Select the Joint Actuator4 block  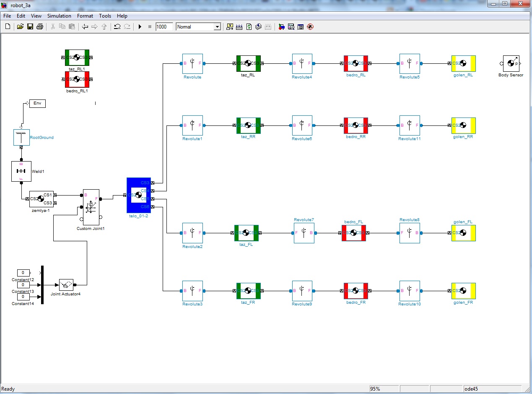pyautogui.click(x=66, y=285)
